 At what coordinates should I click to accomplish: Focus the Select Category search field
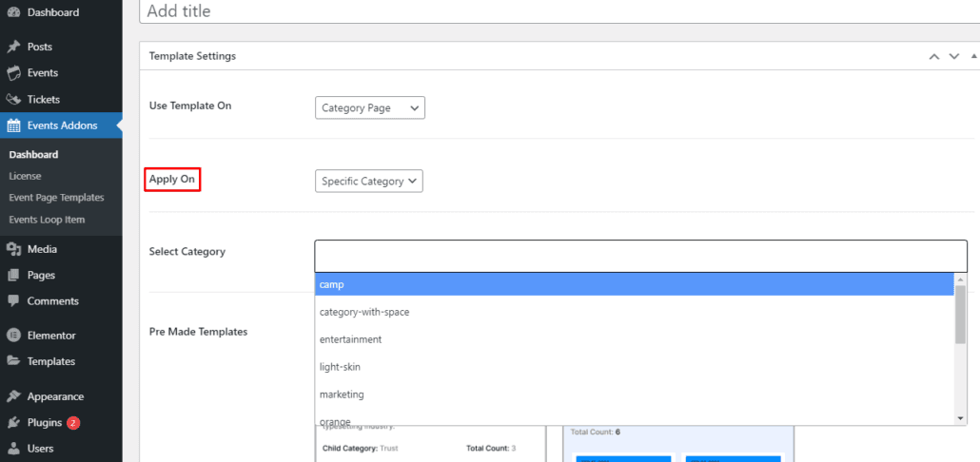(x=639, y=256)
